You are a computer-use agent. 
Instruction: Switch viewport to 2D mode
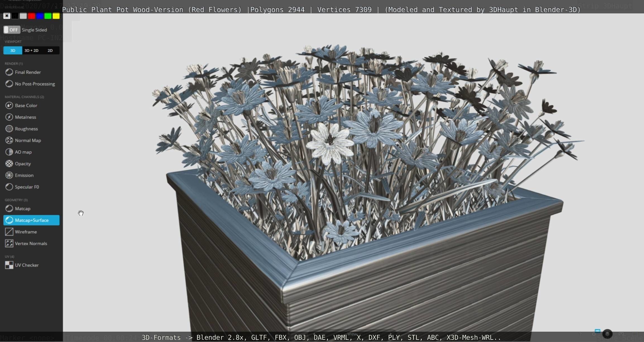50,50
